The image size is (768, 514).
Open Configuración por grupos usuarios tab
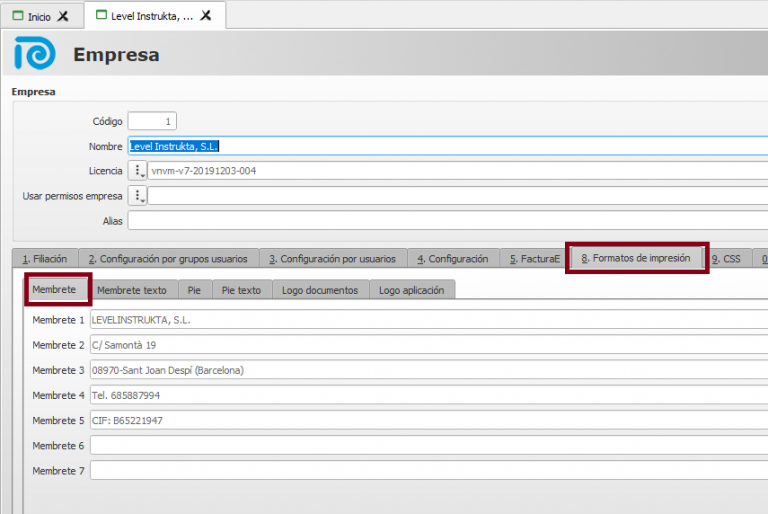167,259
